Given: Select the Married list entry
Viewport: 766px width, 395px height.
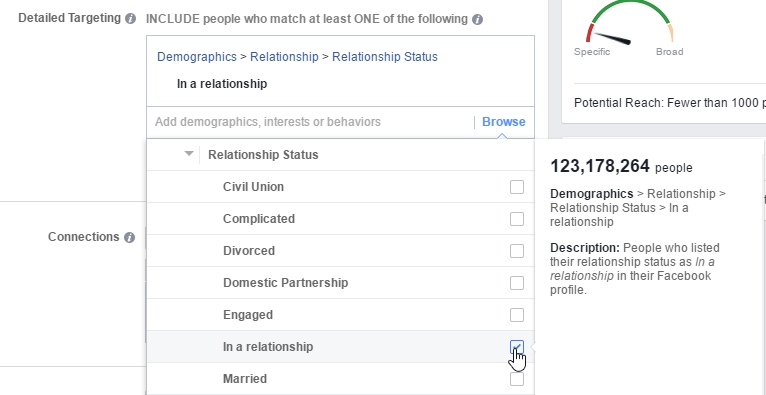Looking at the screenshot, I should pyautogui.click(x=340, y=379).
